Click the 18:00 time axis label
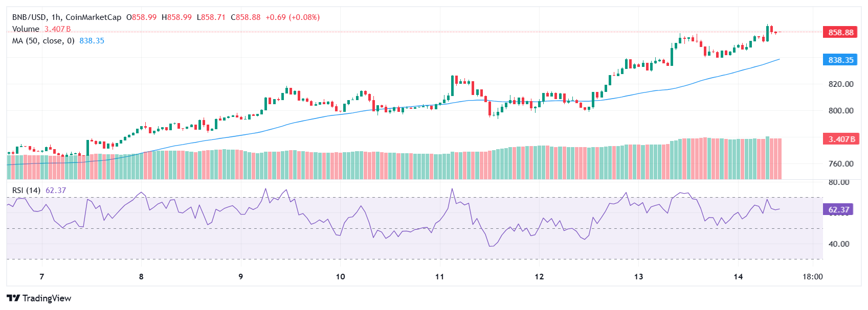 click(812, 277)
